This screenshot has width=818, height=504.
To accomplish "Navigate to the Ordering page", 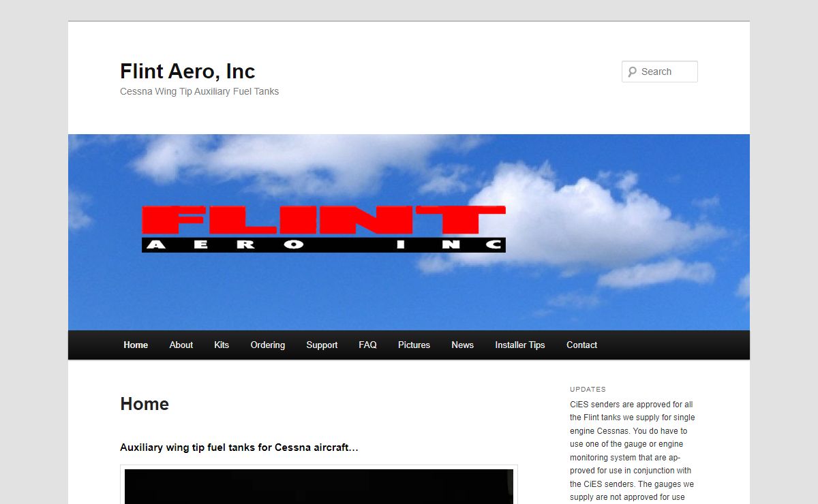I will point(268,345).
